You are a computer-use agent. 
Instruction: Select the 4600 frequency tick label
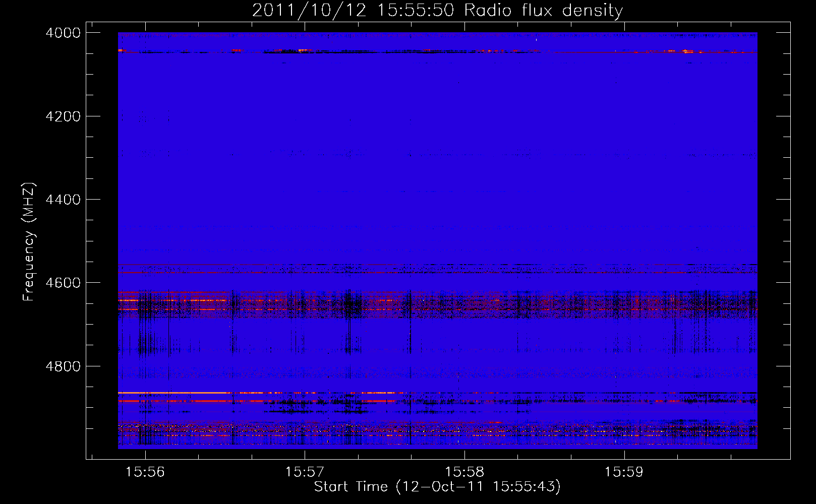pos(63,283)
